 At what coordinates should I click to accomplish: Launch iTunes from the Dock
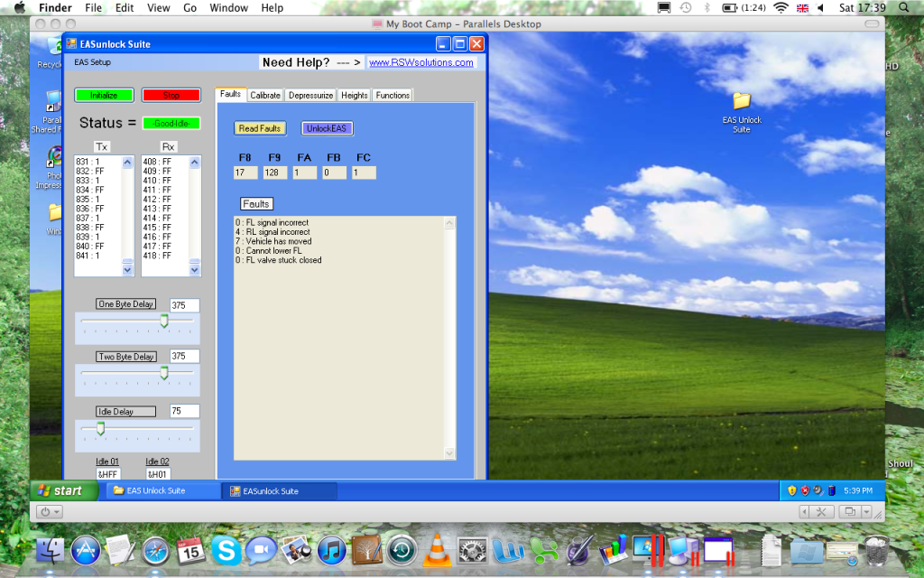click(x=332, y=551)
